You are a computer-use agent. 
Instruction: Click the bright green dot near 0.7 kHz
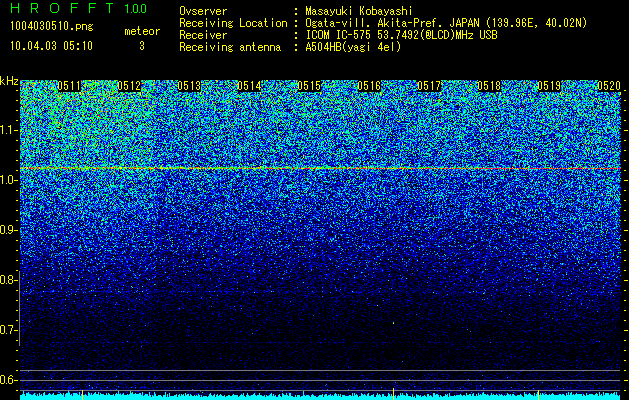tap(393, 323)
